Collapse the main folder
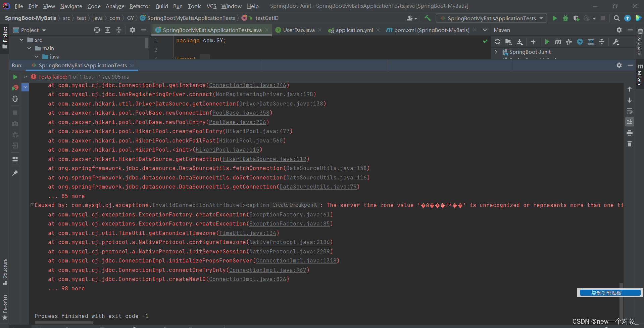The height and width of the screenshot is (328, 644). (x=29, y=48)
